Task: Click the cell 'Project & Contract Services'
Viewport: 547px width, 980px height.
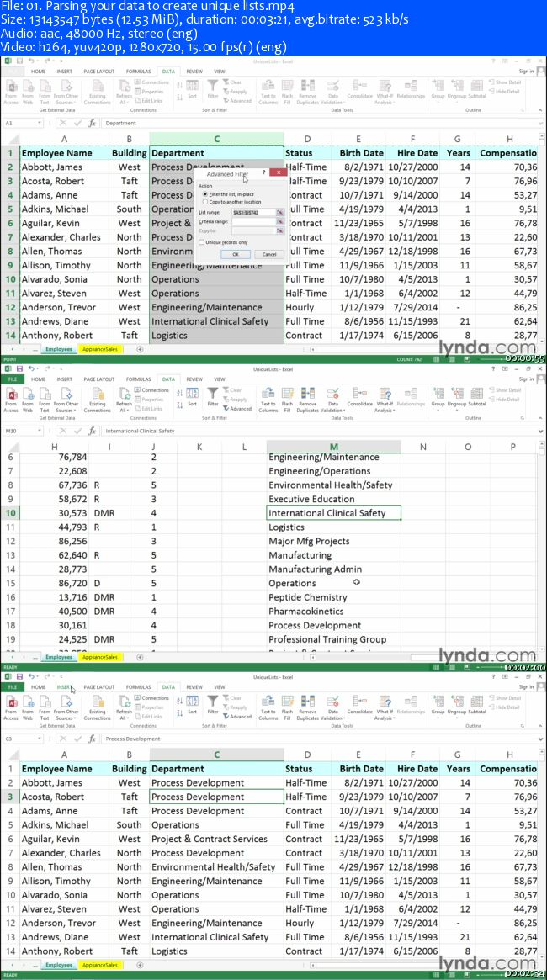Action: [x=217, y=839]
